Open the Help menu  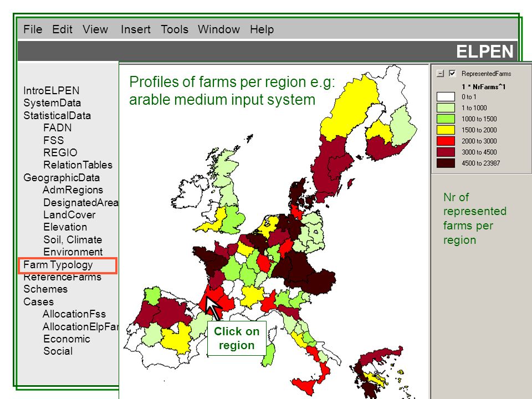click(x=262, y=29)
